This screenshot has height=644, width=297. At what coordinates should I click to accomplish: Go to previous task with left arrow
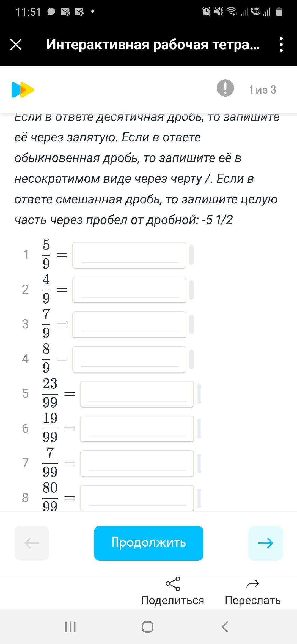pos(32,543)
